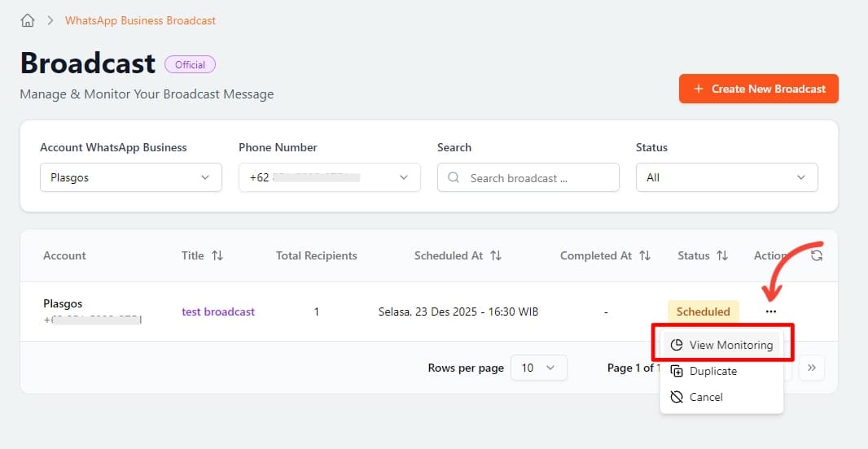Select Cancel in action menu
Viewport: 868px width, 449px height.
pyautogui.click(x=705, y=397)
